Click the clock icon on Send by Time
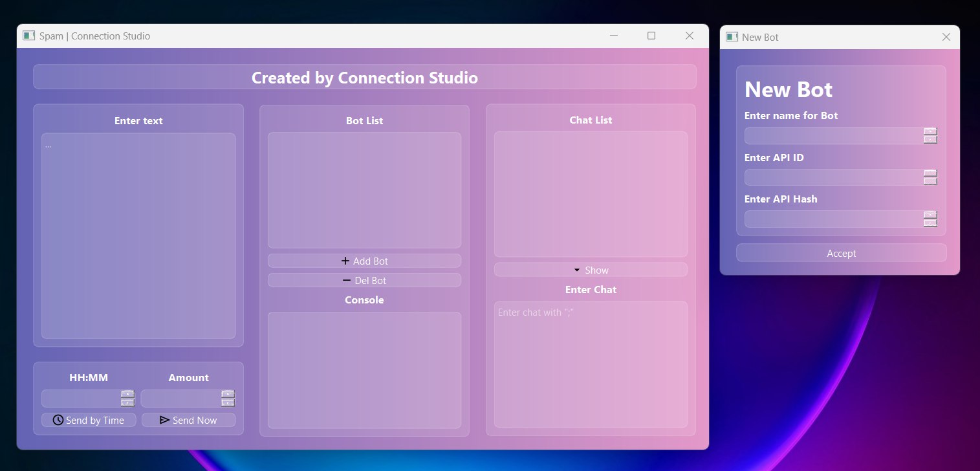980x471 pixels. point(58,420)
